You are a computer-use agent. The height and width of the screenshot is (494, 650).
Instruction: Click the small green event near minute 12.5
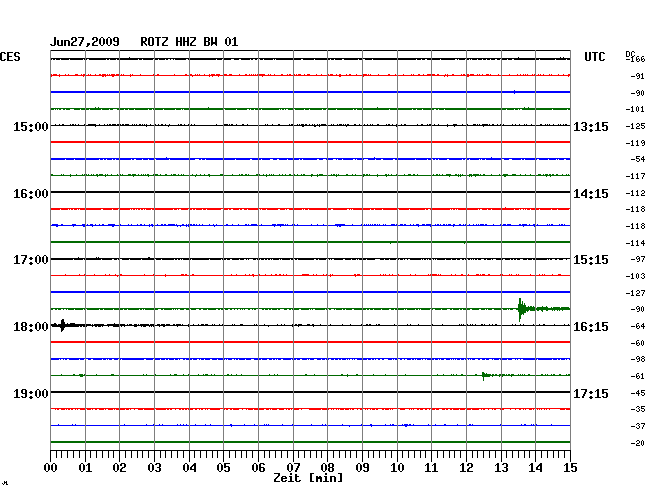[484, 375]
